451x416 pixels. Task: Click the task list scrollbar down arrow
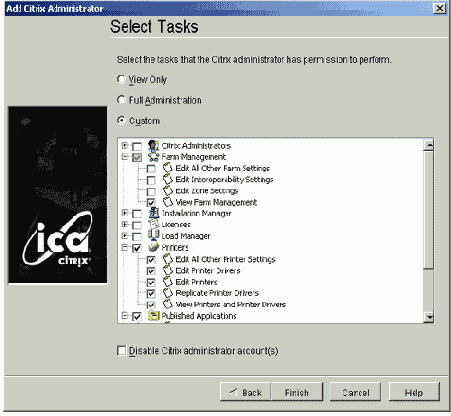[429, 317]
